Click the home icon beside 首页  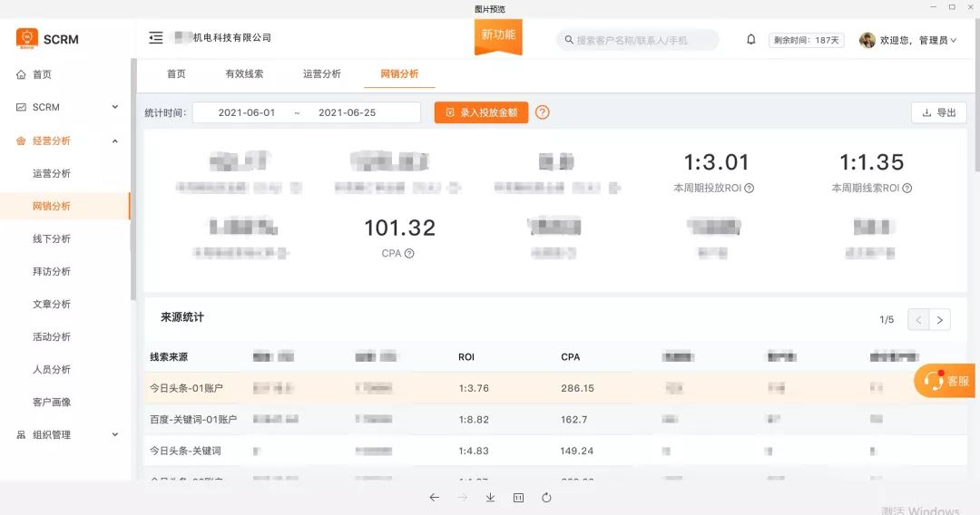pos(21,74)
